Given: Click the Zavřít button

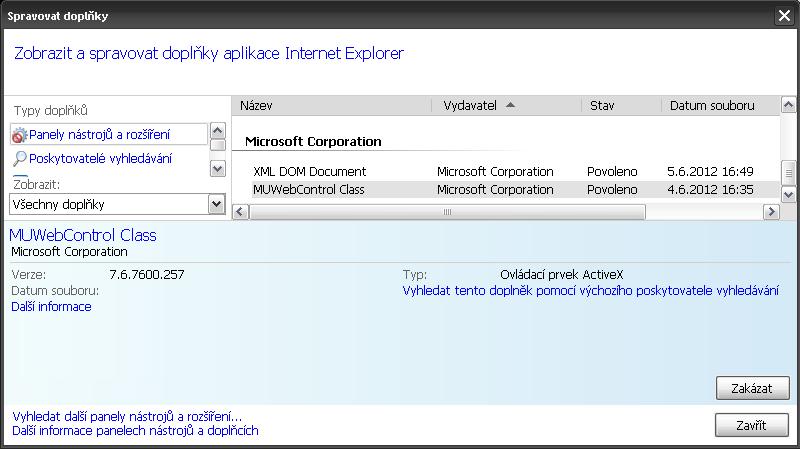Looking at the screenshot, I should point(752,425).
